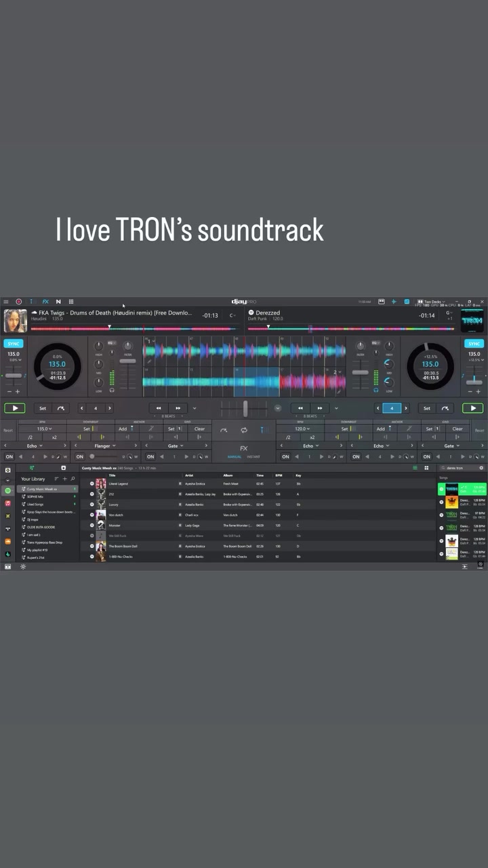
Task: Skip forward 8 beats on right deck
Action: tap(320, 408)
